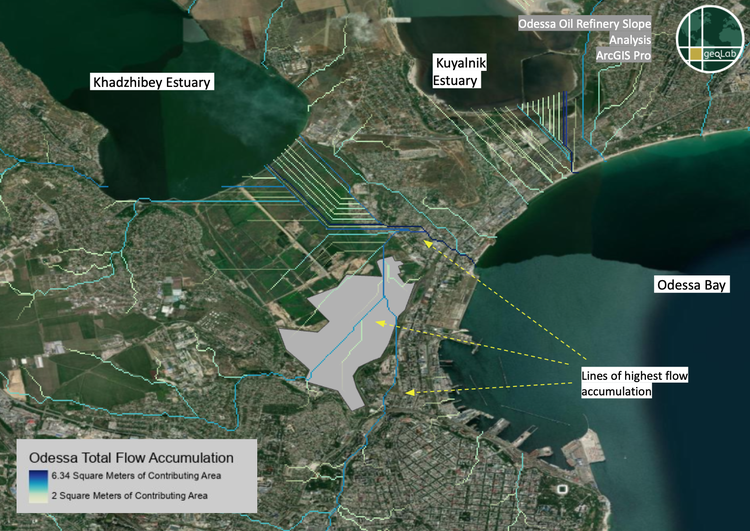Click the topmost yellow dashed arrow tip
This screenshot has width=750, height=531.
pos(427,241)
